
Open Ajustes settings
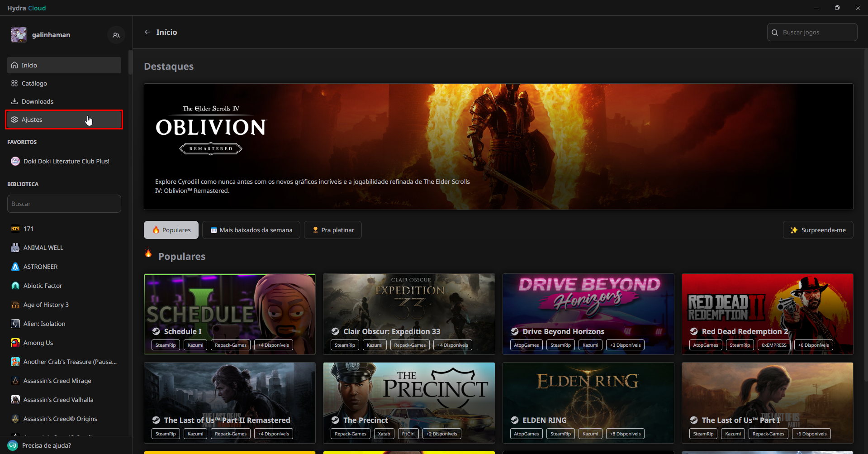click(32, 119)
